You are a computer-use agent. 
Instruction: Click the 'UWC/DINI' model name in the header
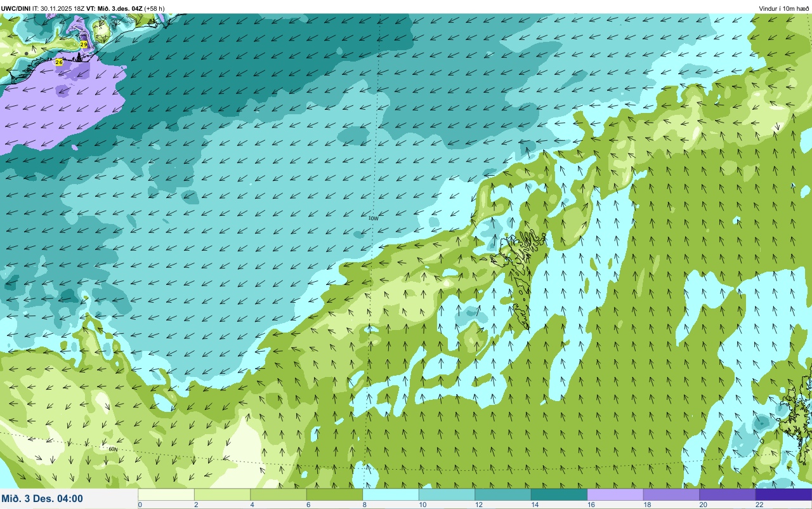pyautogui.click(x=16, y=8)
